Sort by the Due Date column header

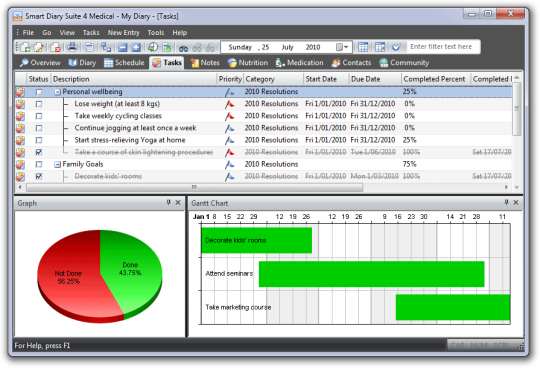pos(375,79)
